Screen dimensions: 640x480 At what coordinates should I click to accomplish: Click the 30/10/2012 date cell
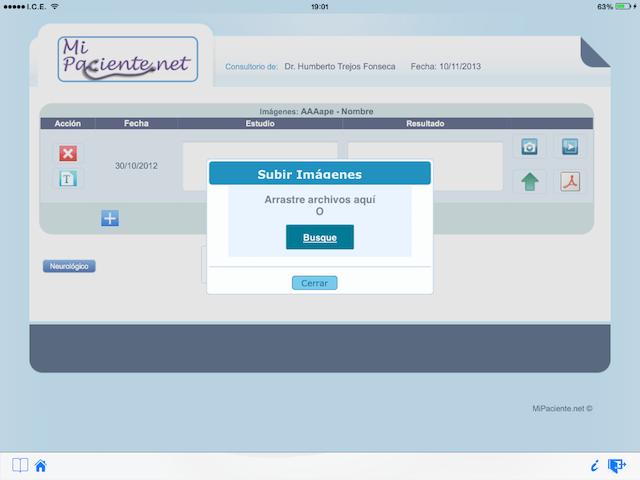(x=136, y=166)
